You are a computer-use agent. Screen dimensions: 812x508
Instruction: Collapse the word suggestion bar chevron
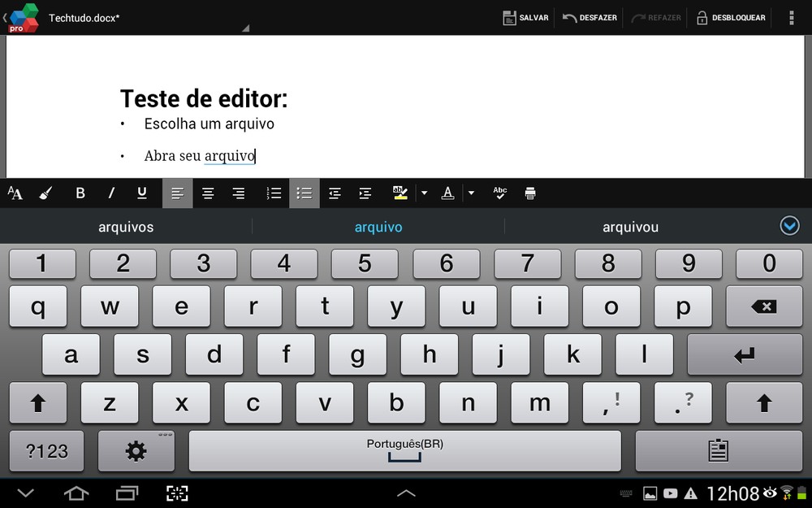point(789,226)
